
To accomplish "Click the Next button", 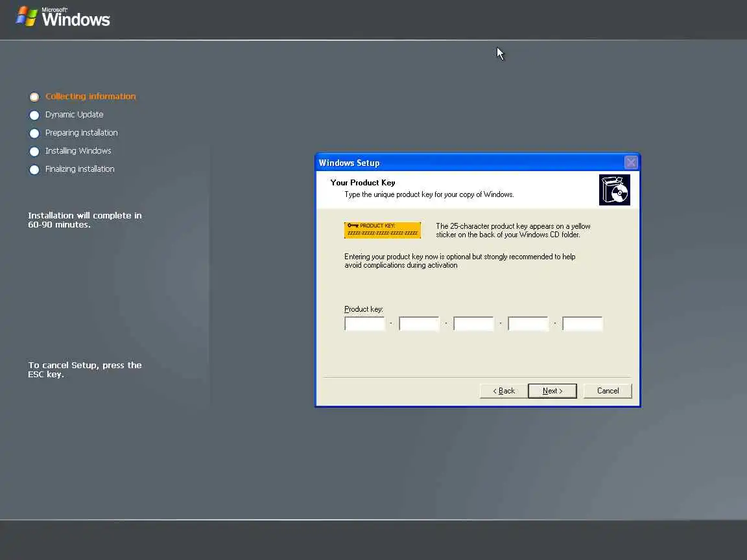I will [552, 391].
